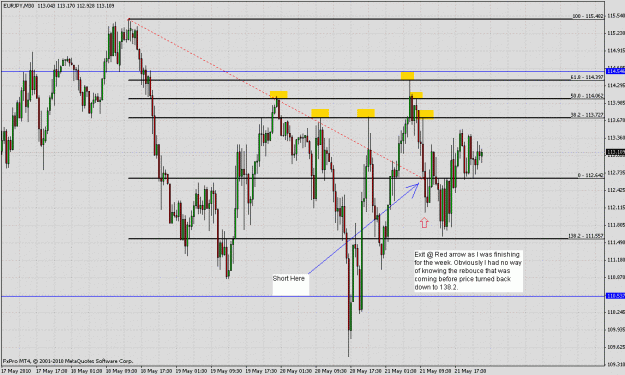The width and height of the screenshot is (625, 375).
Task: Click the EURJPY,M30 chart title text
Action: pyautogui.click(x=18, y=6)
